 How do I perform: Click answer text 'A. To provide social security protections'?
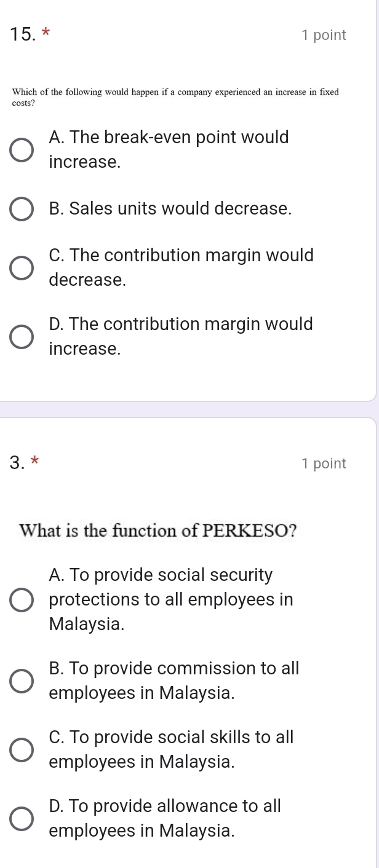tap(170, 599)
